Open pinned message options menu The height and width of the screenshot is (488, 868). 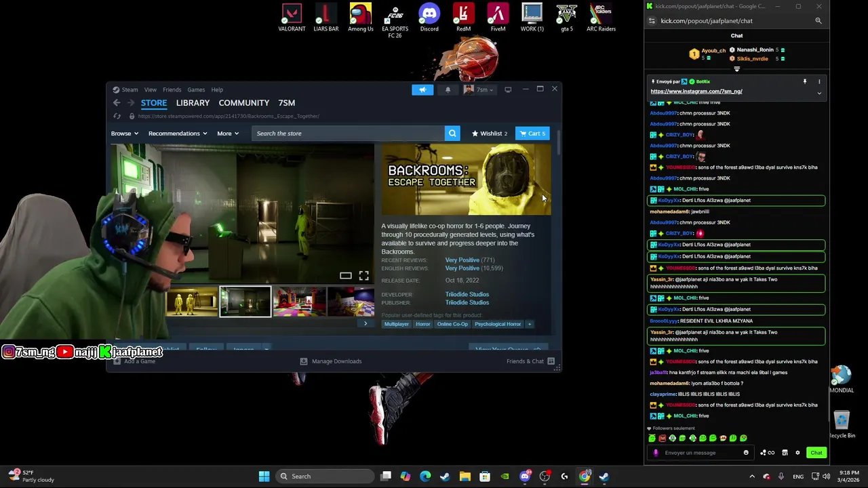click(819, 81)
